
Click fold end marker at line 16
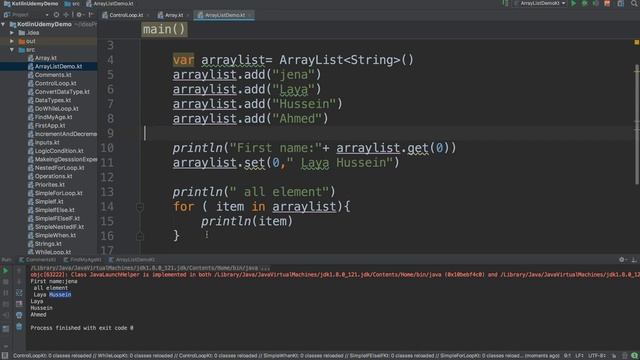click(x=140, y=236)
